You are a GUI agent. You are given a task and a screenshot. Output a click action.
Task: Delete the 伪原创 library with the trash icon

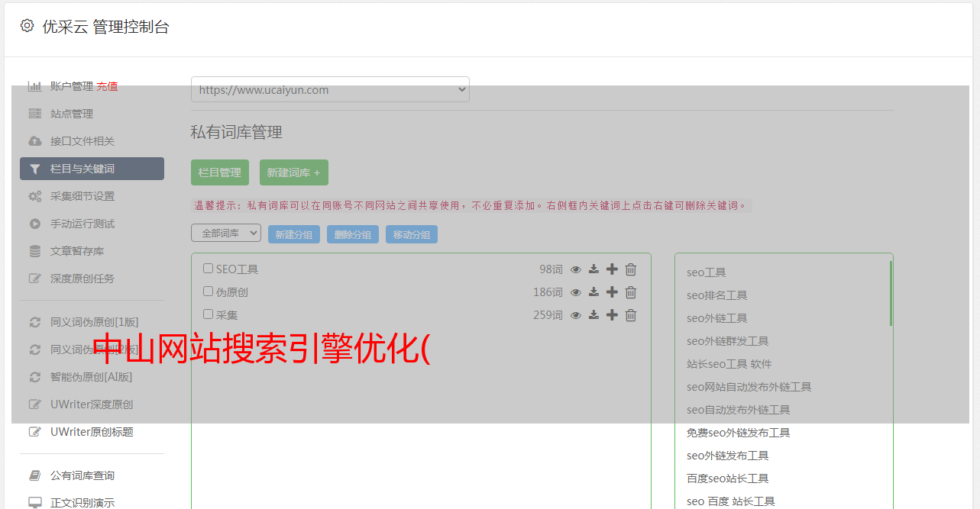631,292
